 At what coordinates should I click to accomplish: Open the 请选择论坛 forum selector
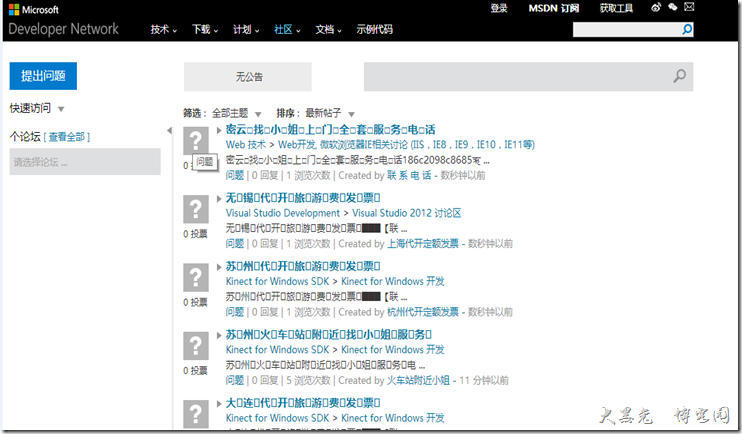click(85, 162)
